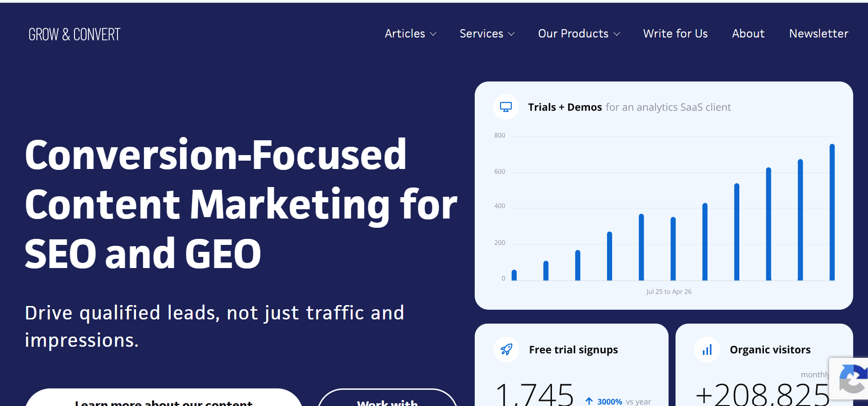The image size is (868, 406).
Task: Click the reCAPTCHA badge icon
Action: 853,379
